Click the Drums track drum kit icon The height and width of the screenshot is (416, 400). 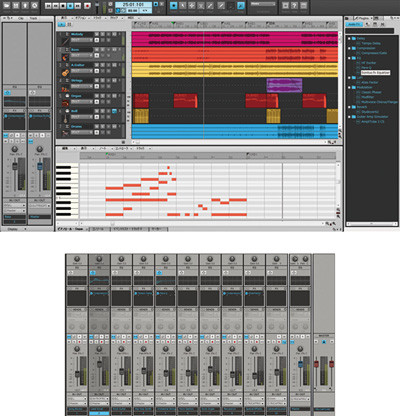coord(65,133)
